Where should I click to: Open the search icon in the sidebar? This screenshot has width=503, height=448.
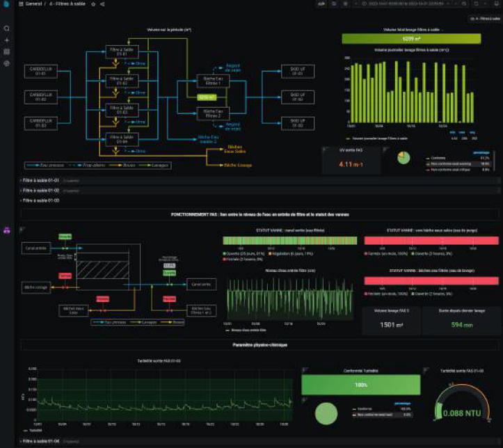[x=7, y=29]
